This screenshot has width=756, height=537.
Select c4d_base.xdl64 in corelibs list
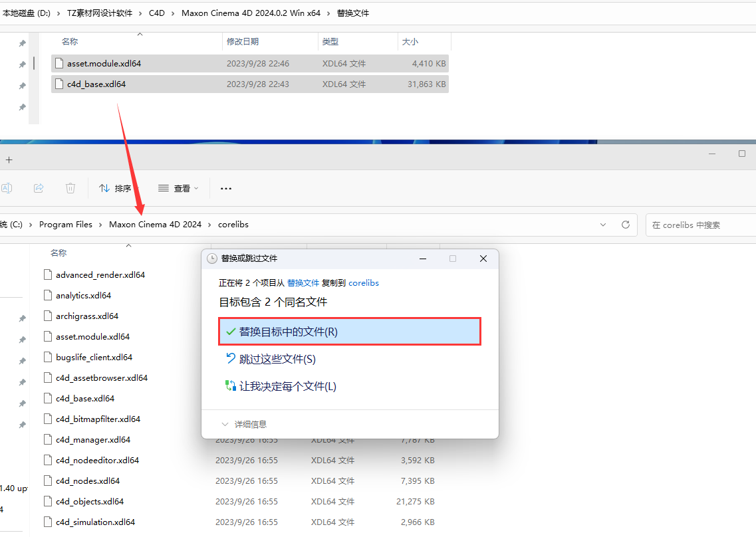85,399
